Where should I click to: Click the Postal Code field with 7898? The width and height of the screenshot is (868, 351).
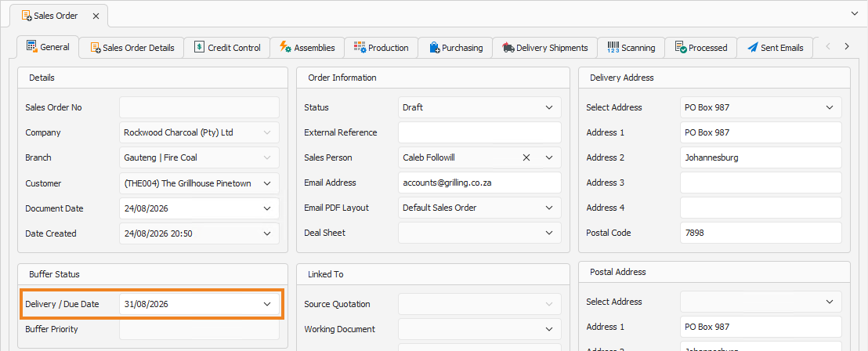pos(761,233)
